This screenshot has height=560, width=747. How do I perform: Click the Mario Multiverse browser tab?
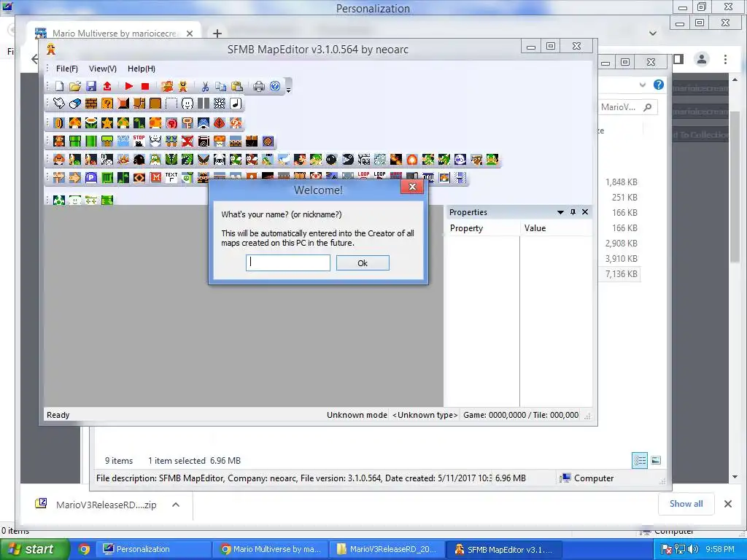[115, 34]
